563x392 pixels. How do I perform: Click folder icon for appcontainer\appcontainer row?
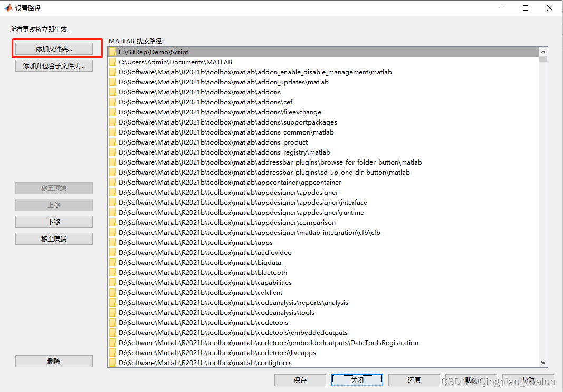pyautogui.click(x=113, y=183)
